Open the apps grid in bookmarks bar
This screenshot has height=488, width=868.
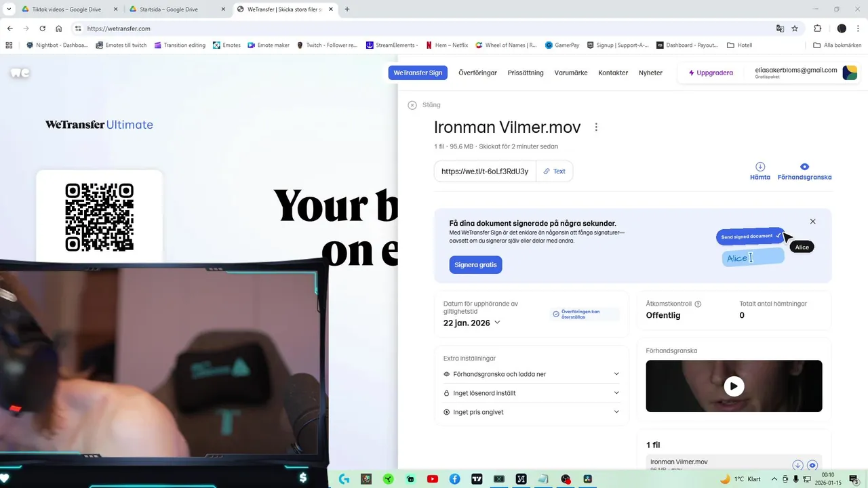point(9,45)
